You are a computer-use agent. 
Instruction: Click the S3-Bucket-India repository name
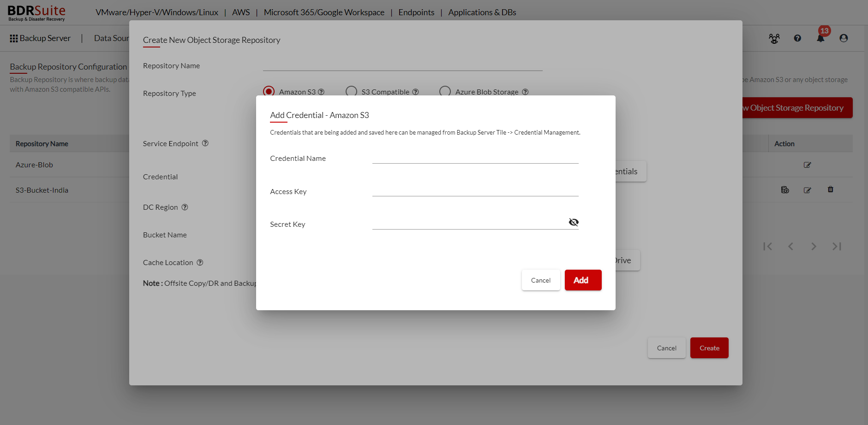click(42, 190)
